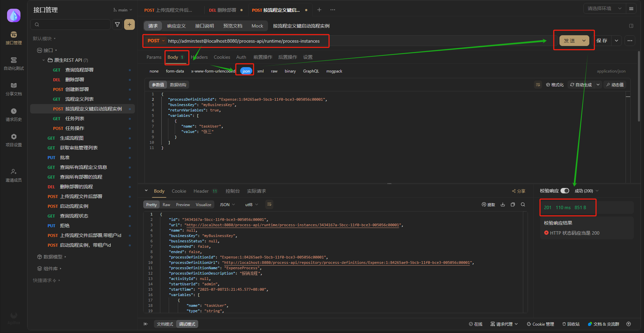Search in response with magnifier icon
The image size is (644, 333).
coord(523,204)
